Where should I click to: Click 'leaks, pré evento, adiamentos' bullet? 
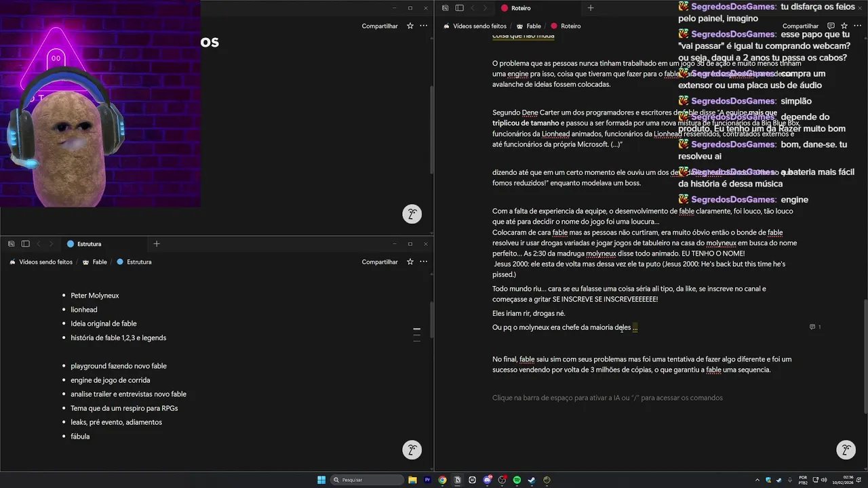coord(116,422)
